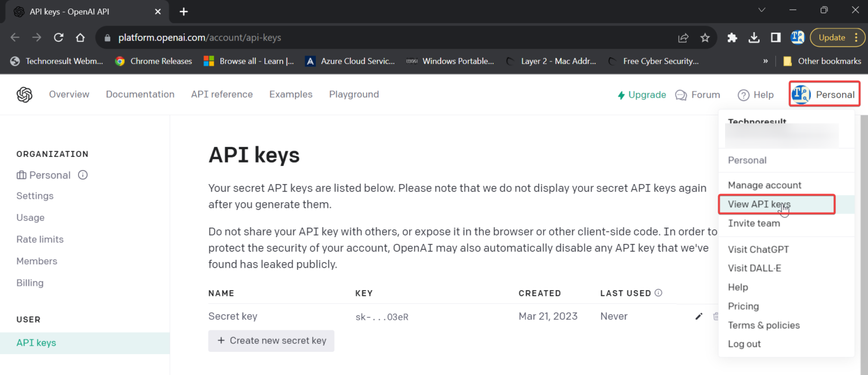Image resolution: width=868 pixels, height=375 pixels.
Task: Click the info icon beside LAST USED
Action: 658,293
